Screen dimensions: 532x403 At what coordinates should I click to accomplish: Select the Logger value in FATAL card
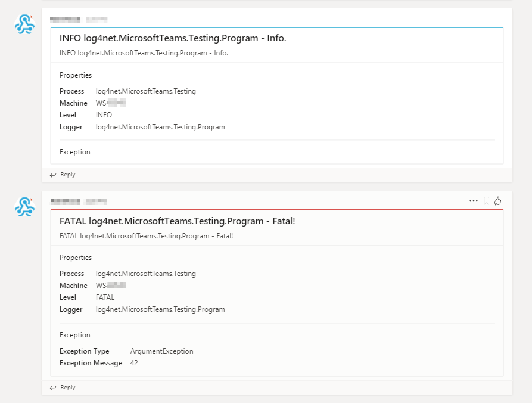[x=160, y=309]
